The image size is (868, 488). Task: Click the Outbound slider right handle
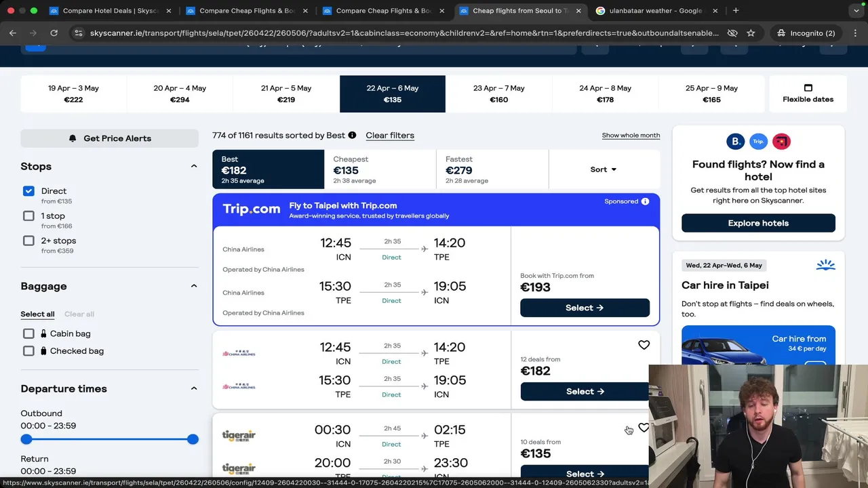click(193, 439)
